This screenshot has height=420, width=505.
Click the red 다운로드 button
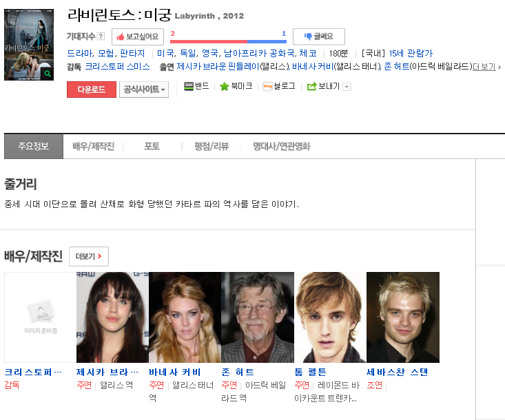pos(91,90)
